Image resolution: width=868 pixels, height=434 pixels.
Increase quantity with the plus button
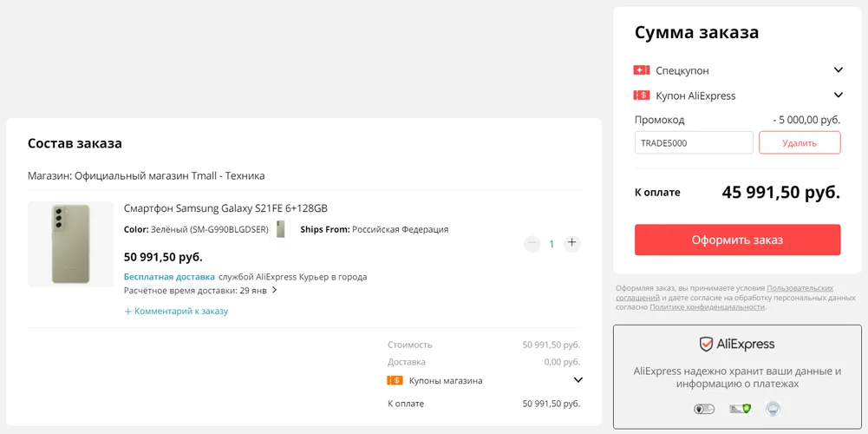[x=571, y=243]
